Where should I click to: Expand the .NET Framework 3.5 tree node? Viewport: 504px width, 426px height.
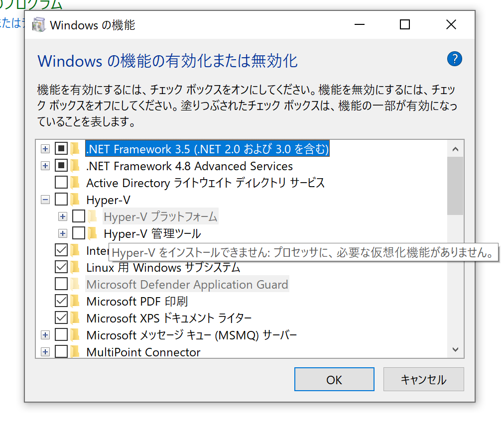(x=45, y=148)
